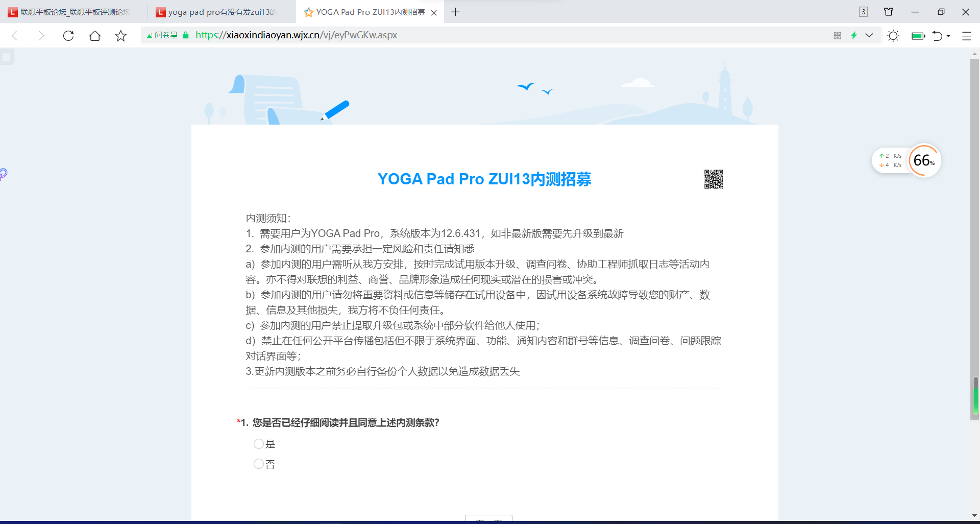Open restore-tab dropdown arrow
The width and height of the screenshot is (980, 524).
(x=948, y=36)
